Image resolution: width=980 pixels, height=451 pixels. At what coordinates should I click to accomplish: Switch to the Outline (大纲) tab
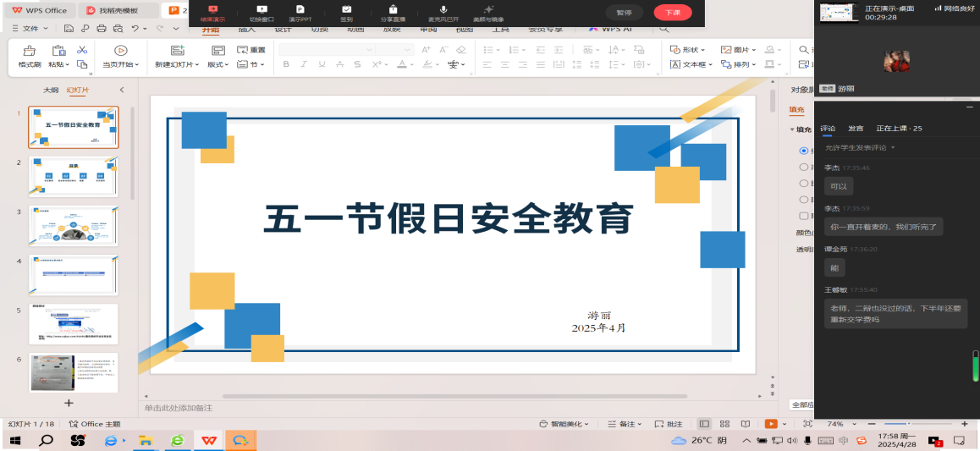pyautogui.click(x=51, y=90)
